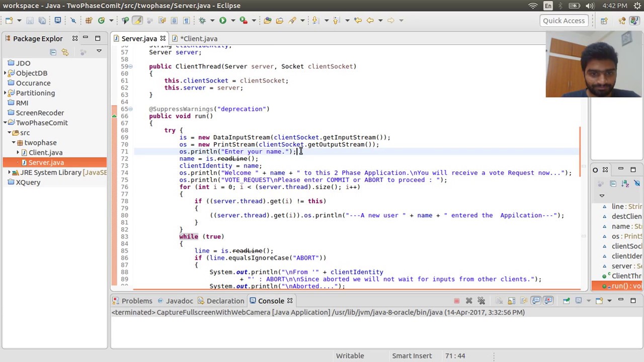Click the green Run button in toolbar
The image size is (644, 362).
(x=222, y=21)
